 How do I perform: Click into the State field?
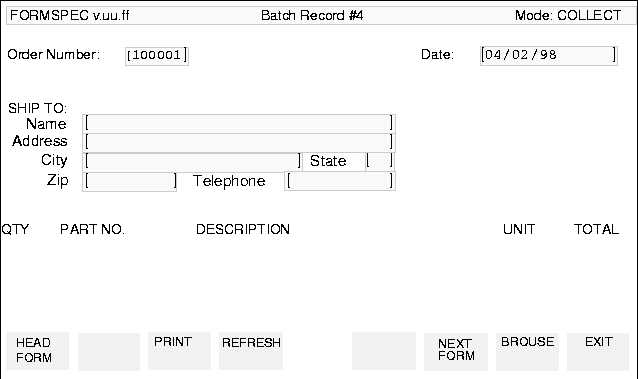click(x=380, y=161)
